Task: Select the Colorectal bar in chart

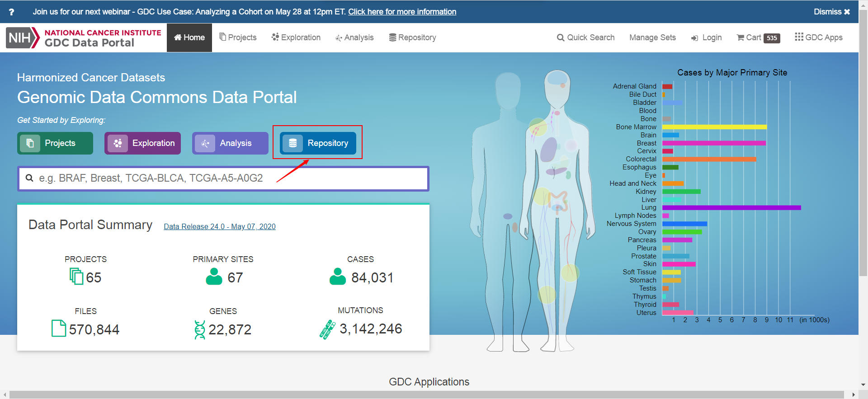Action: pyautogui.click(x=709, y=159)
